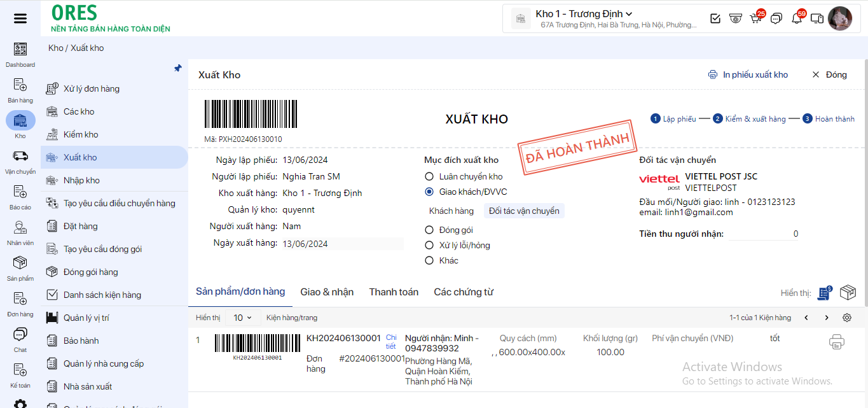Click the Ngày xuất hàng date field
Viewport: 868px width, 408px height.
(x=342, y=243)
